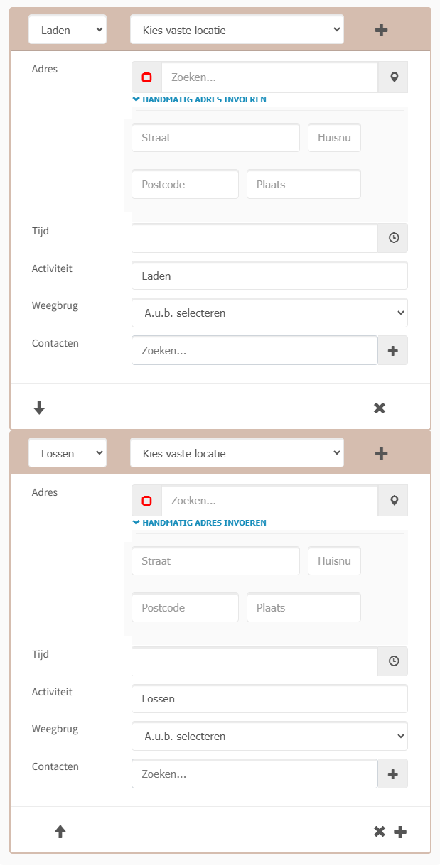Add contact with plus in Lossen Contacten

coord(393,774)
